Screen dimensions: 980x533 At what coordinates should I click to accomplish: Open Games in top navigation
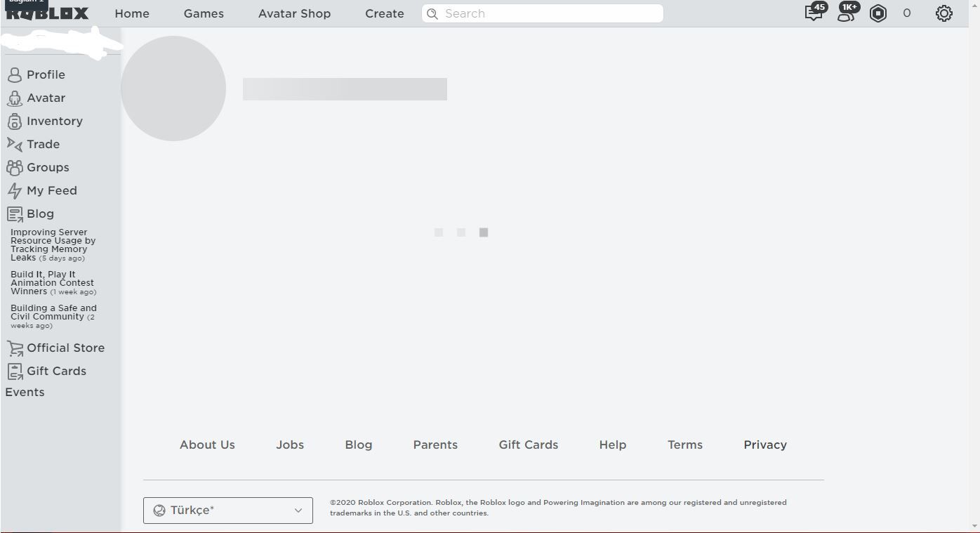pos(204,13)
